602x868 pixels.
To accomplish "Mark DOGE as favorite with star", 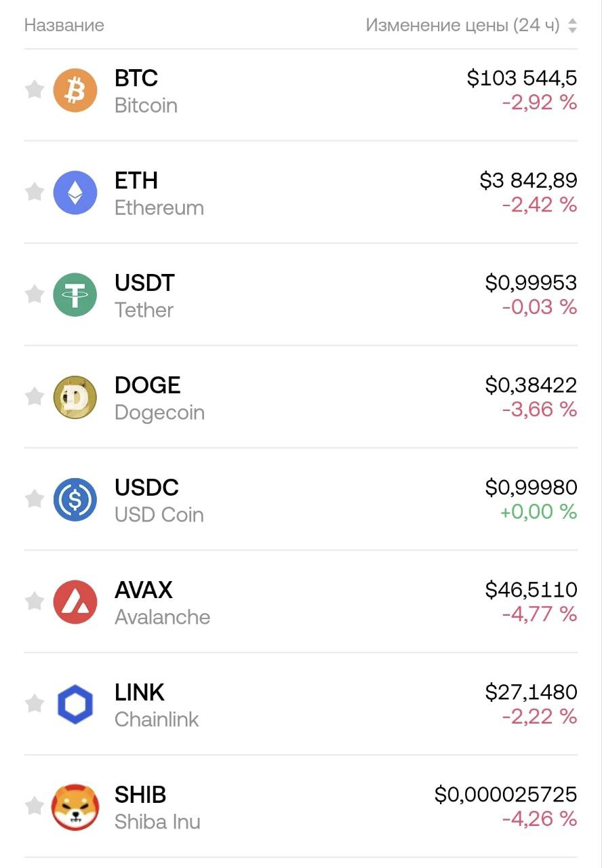I will [x=35, y=397].
